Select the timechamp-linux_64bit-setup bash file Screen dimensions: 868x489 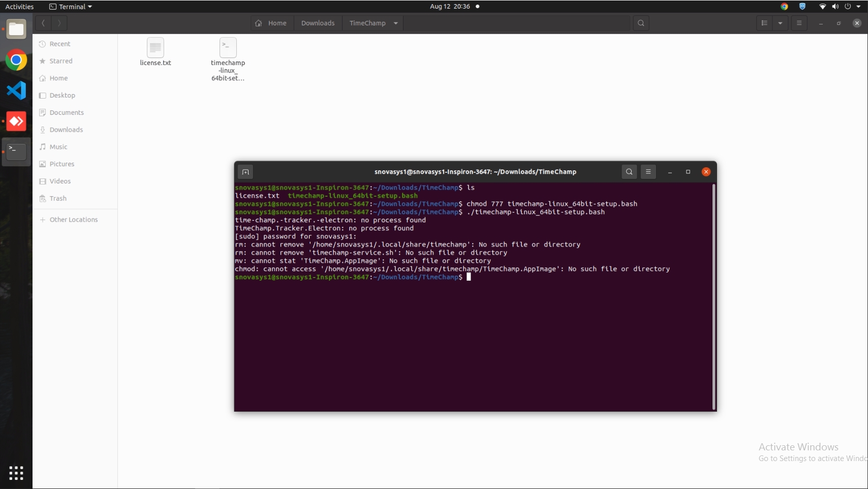point(228,59)
